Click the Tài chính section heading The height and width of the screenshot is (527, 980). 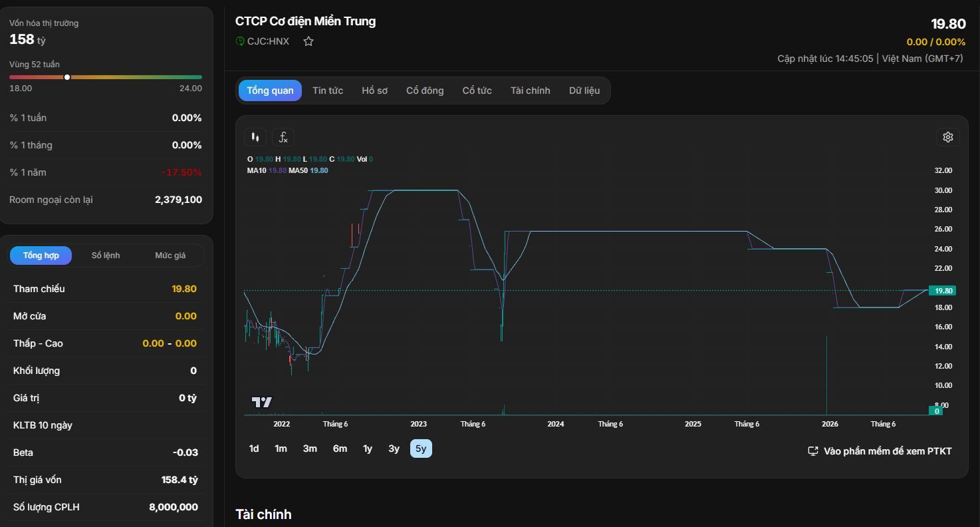click(x=263, y=514)
